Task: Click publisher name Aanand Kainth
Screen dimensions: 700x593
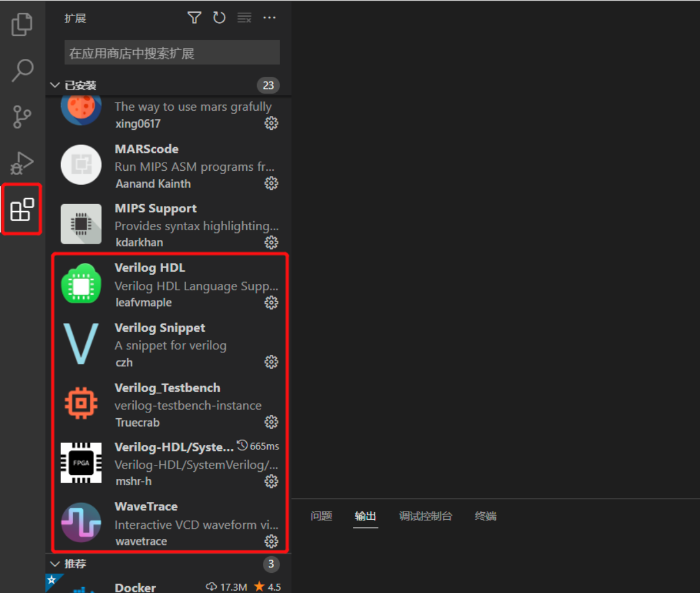Action: [x=153, y=183]
